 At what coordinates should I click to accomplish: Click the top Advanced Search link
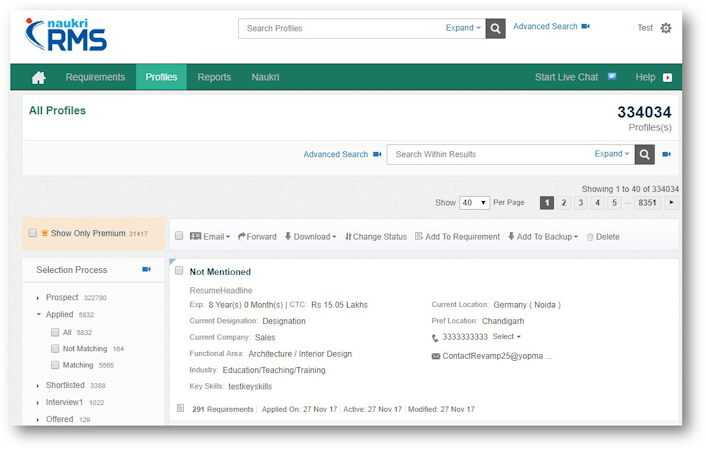[x=545, y=27]
